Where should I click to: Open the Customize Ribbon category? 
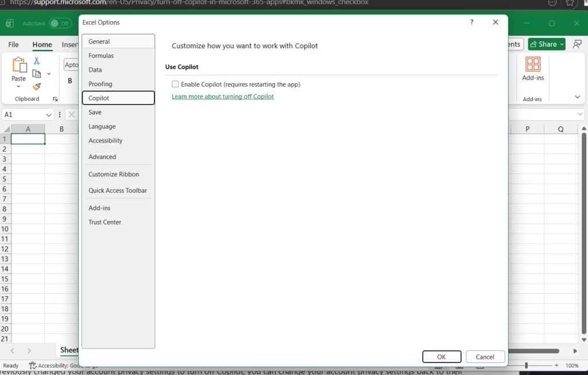pos(118,174)
